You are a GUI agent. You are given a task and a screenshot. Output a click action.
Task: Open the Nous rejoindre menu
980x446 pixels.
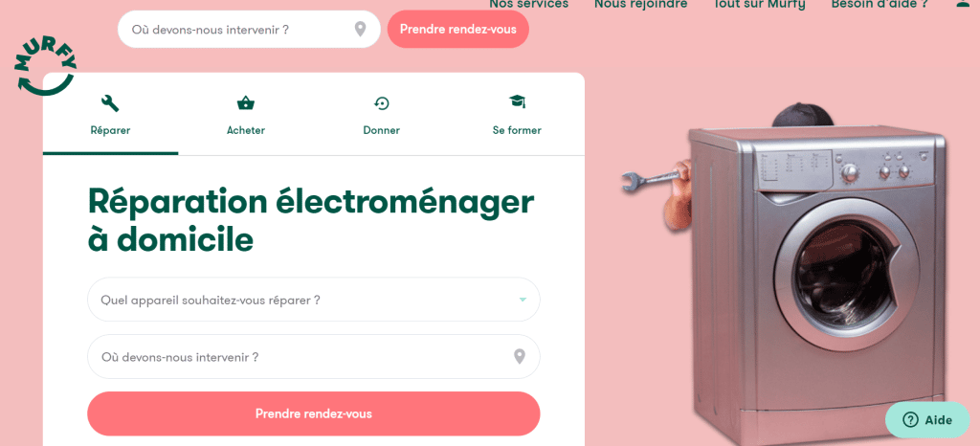[x=640, y=5]
